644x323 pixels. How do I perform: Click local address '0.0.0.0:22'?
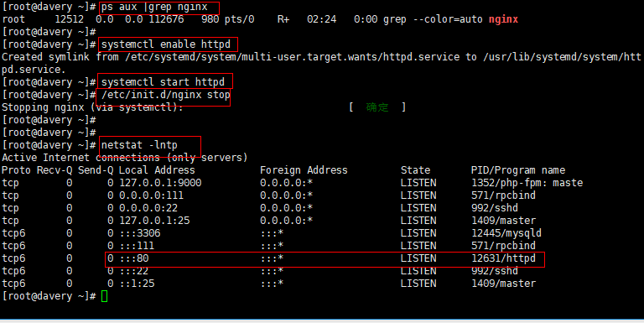[x=148, y=208]
